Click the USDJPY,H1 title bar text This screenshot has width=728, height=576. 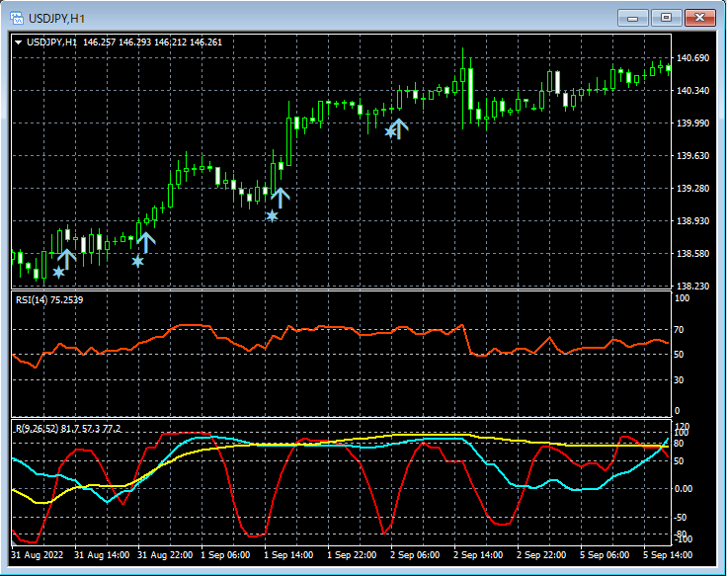(x=57, y=18)
